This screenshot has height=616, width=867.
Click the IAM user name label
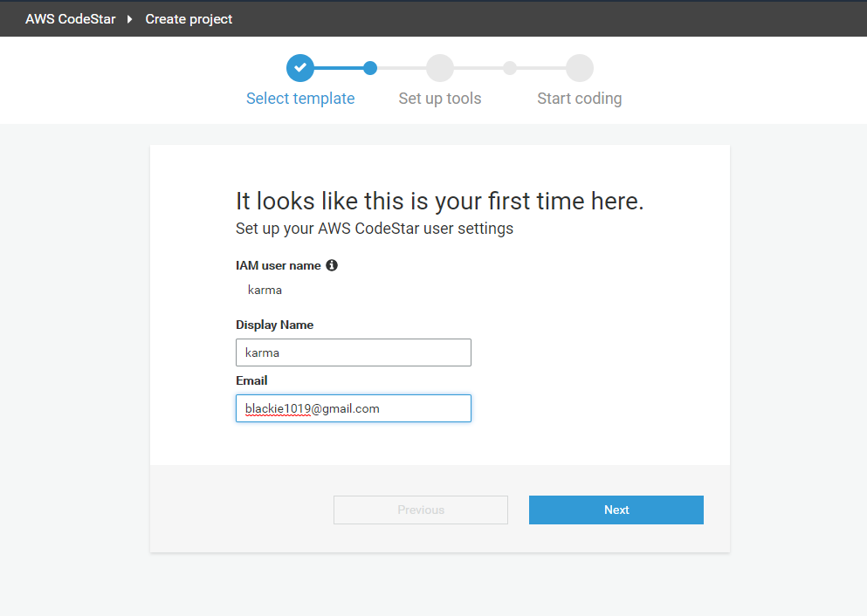pyautogui.click(x=279, y=265)
